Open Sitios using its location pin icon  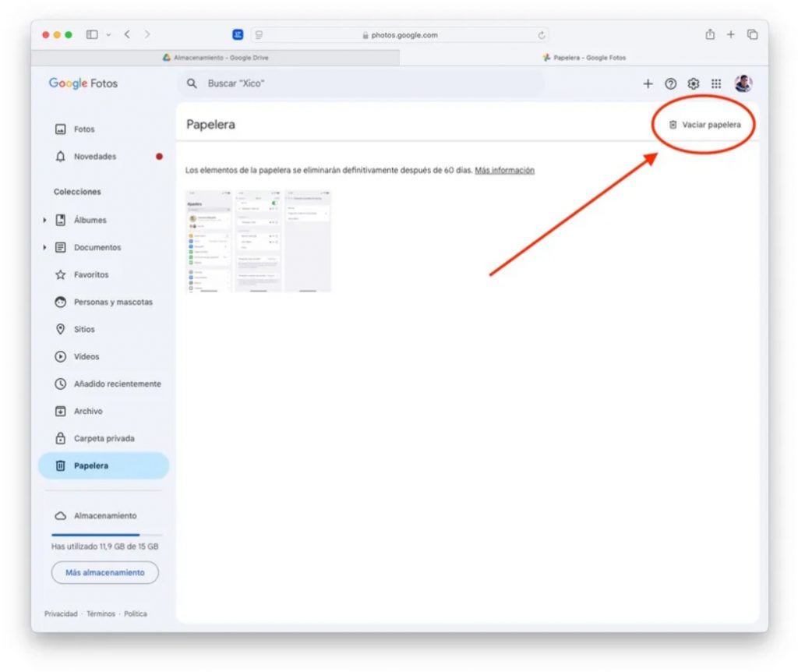pyautogui.click(x=62, y=329)
